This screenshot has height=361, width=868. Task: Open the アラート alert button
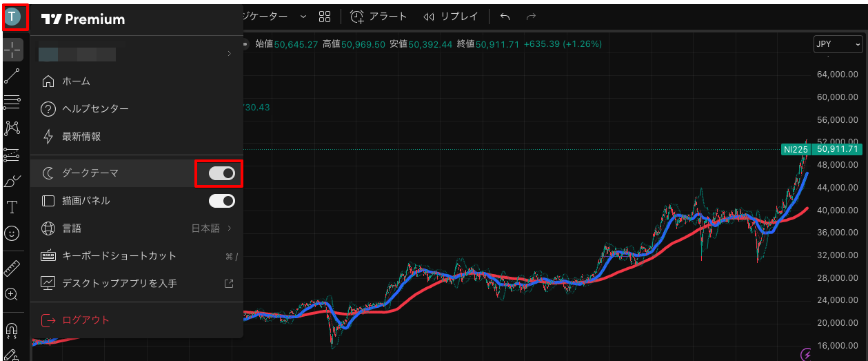tap(379, 16)
